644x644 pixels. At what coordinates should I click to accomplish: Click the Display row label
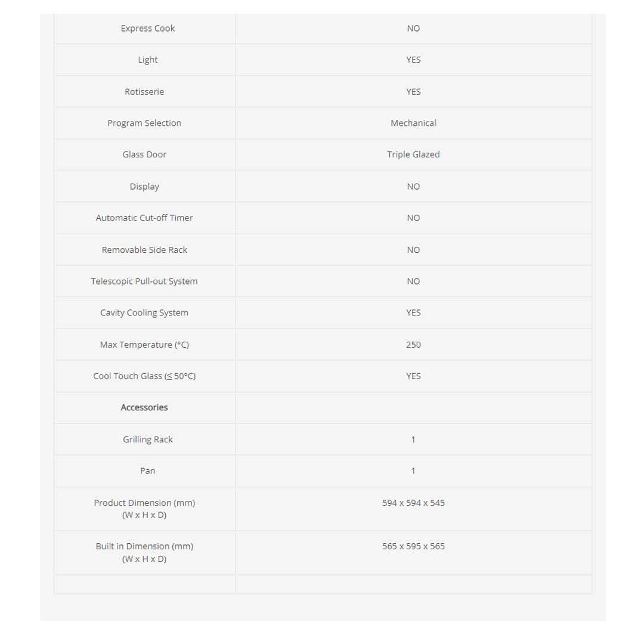(x=144, y=187)
